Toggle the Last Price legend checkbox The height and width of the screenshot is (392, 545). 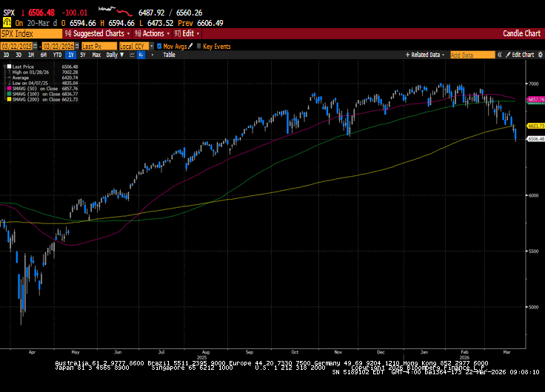point(9,67)
